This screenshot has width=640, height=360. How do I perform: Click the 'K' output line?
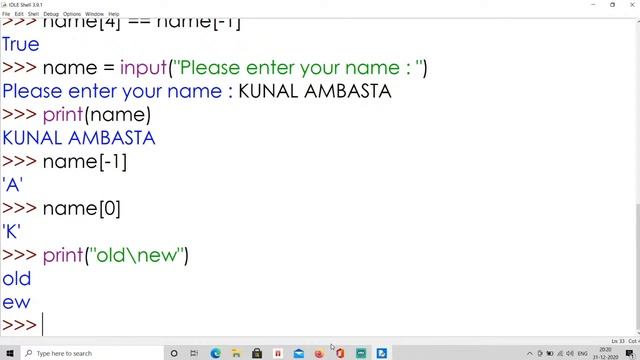(x=11, y=232)
